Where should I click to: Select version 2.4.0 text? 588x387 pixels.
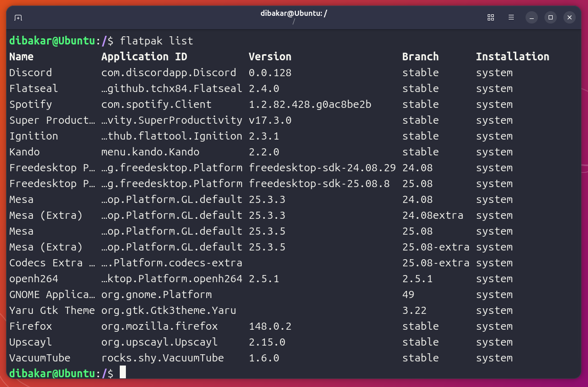point(264,88)
